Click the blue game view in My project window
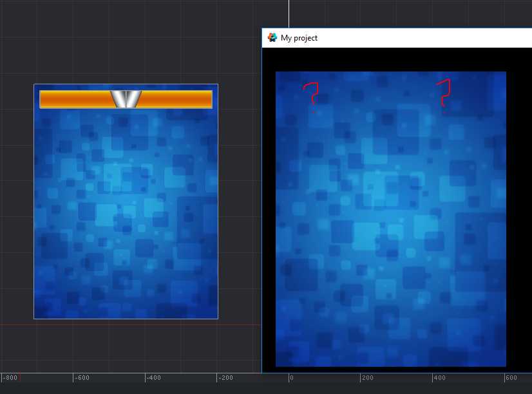 (x=390, y=219)
